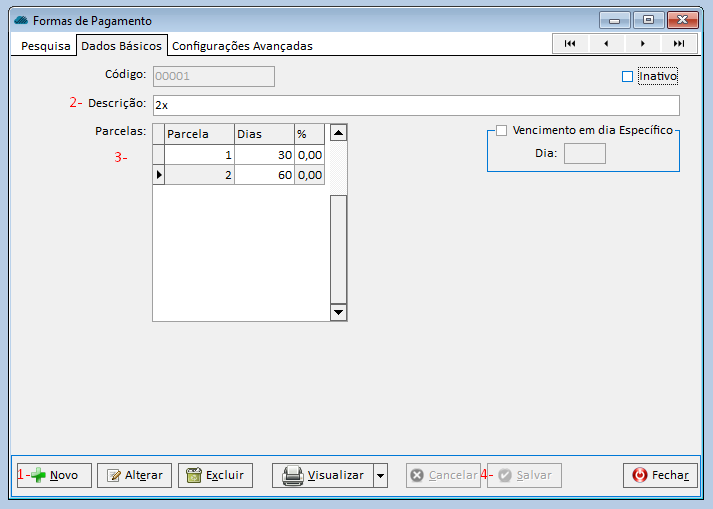Go to first record navigation arrow
This screenshot has height=509, width=713.
[x=570, y=44]
